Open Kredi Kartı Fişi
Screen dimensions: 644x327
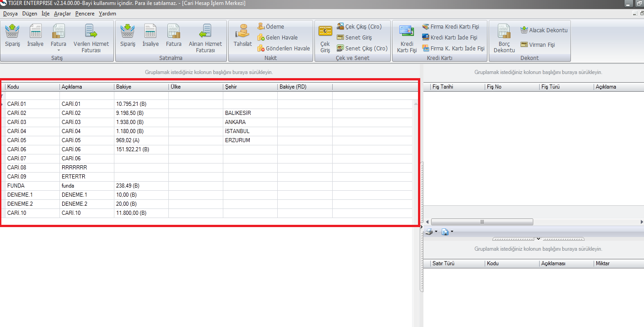407,38
